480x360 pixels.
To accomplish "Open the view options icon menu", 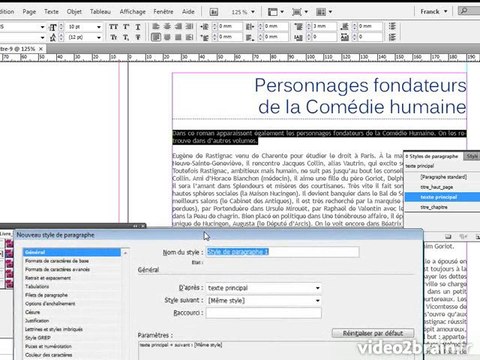I will pyautogui.click(x=276, y=12).
